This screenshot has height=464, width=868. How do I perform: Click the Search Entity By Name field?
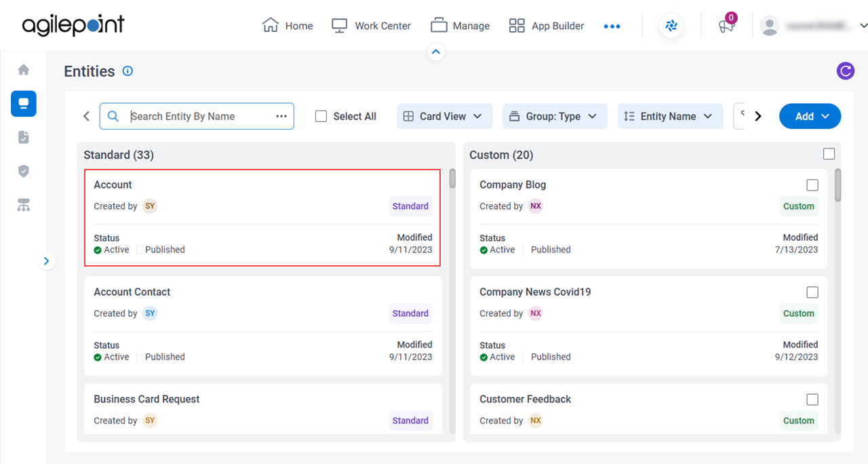coord(197,116)
